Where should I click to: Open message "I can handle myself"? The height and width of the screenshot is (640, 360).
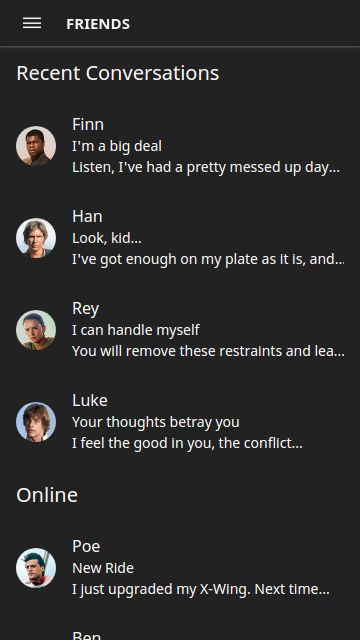tap(136, 330)
